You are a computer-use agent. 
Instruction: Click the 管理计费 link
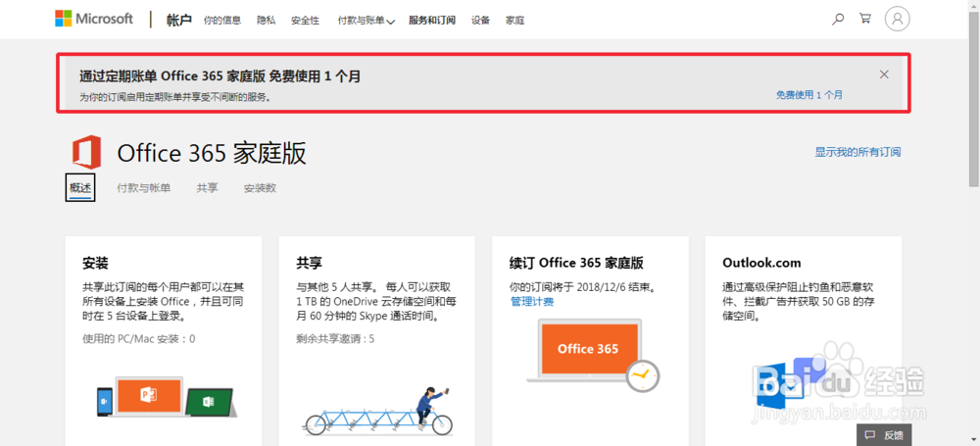coord(532,302)
